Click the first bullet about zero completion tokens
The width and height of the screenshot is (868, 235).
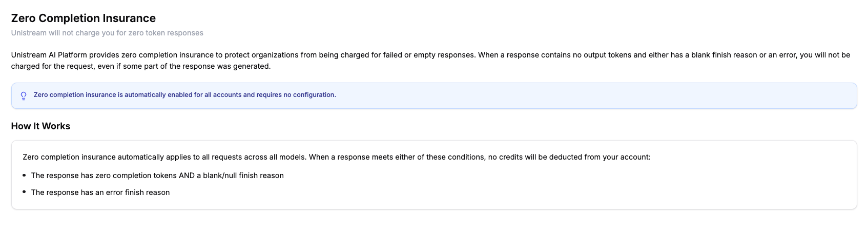(157, 175)
